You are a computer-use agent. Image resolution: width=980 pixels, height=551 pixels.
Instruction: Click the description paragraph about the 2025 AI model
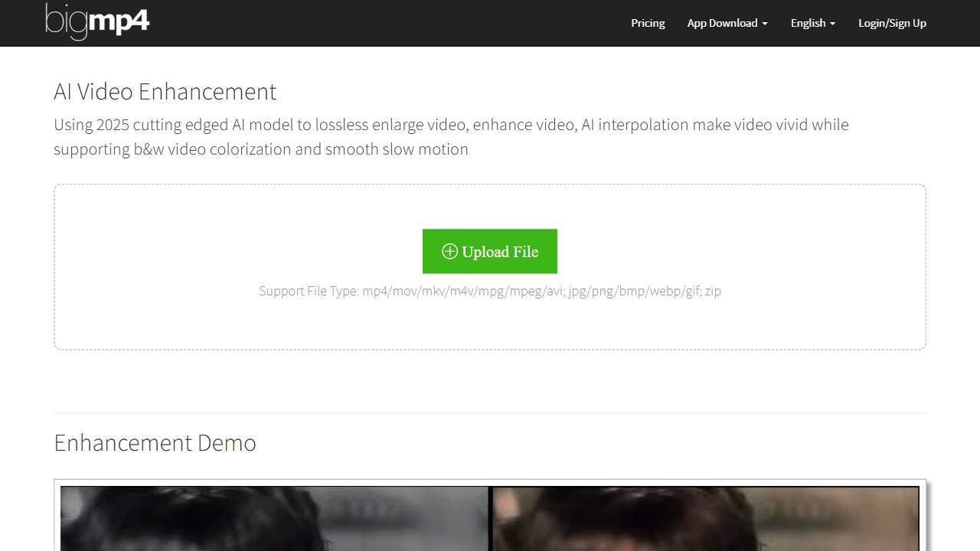click(451, 136)
